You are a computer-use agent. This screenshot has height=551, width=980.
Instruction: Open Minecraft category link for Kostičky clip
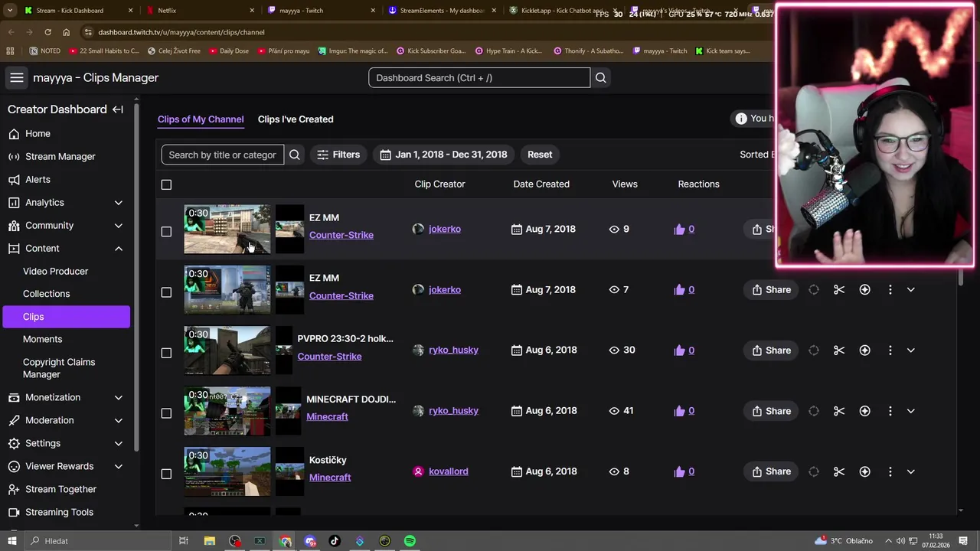click(x=330, y=478)
